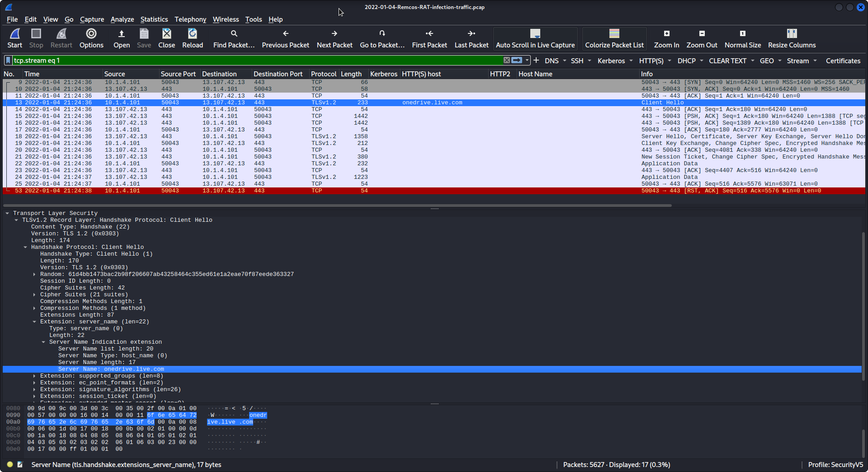This screenshot has width=868, height=472.
Task: Collapse Transport Layer Security tree
Action: (7, 213)
